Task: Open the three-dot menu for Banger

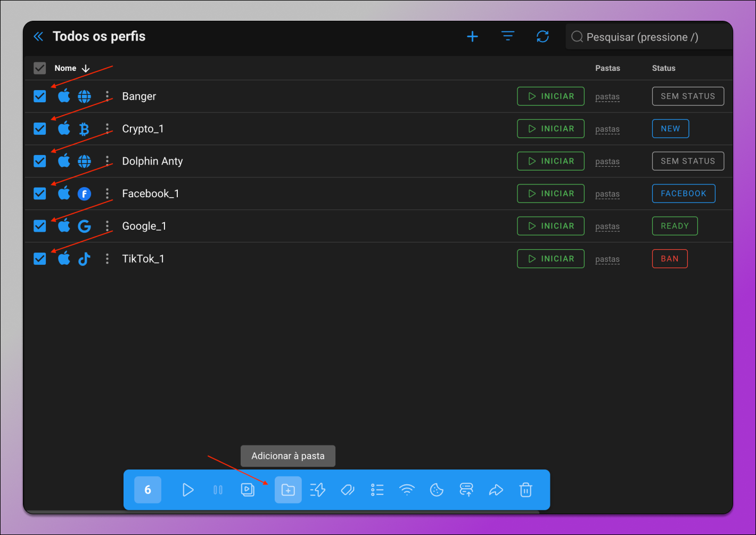Action: 107,96
